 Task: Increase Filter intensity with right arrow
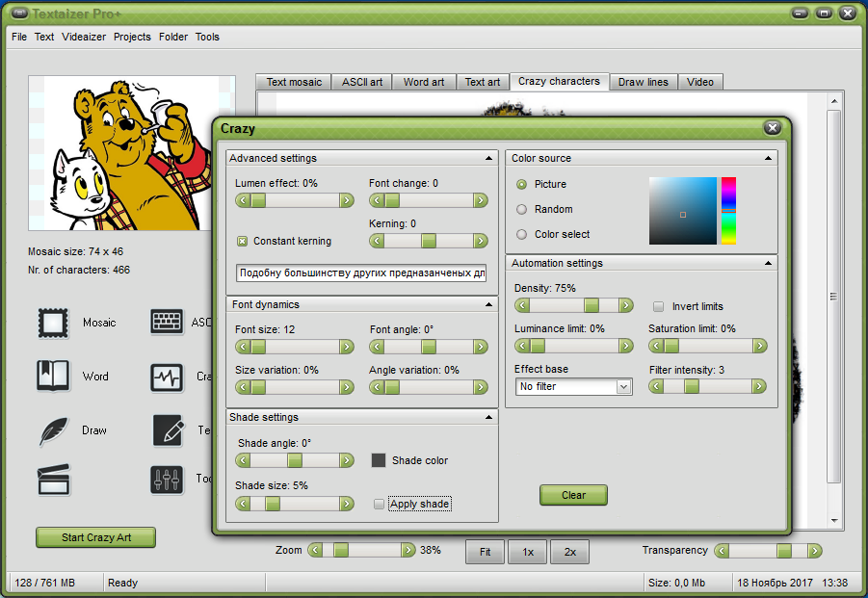(x=759, y=386)
